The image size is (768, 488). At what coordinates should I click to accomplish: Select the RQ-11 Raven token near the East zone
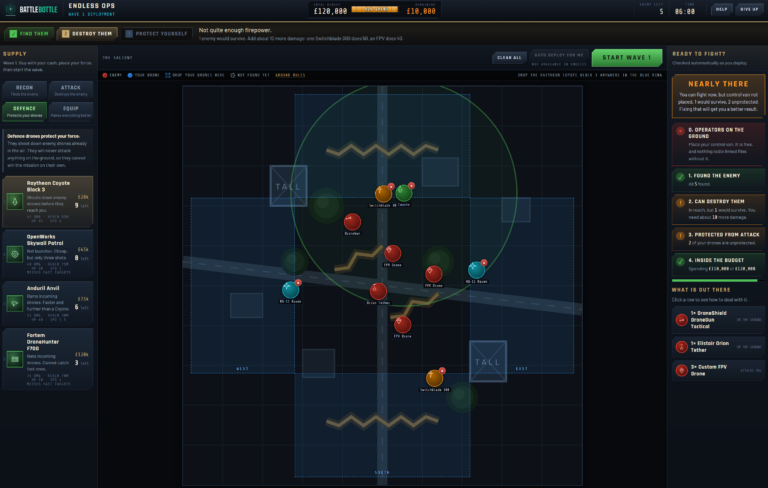pyautogui.click(x=476, y=269)
